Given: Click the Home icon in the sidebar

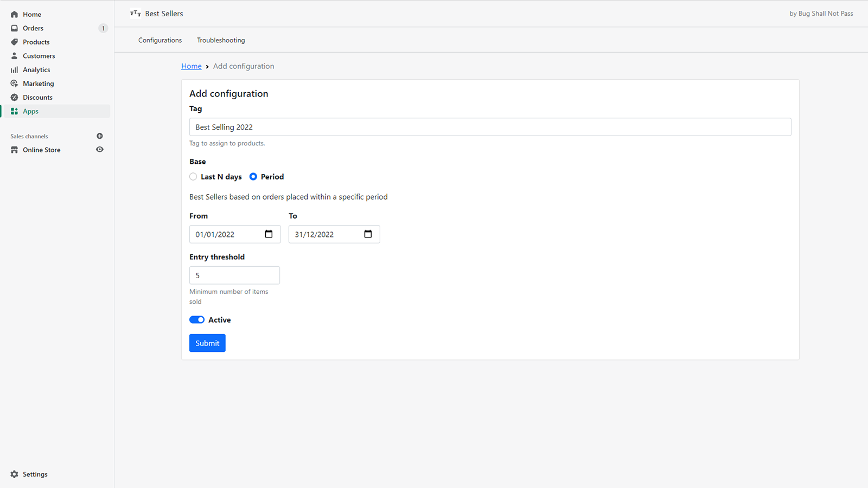Looking at the screenshot, I should tap(15, 15).
